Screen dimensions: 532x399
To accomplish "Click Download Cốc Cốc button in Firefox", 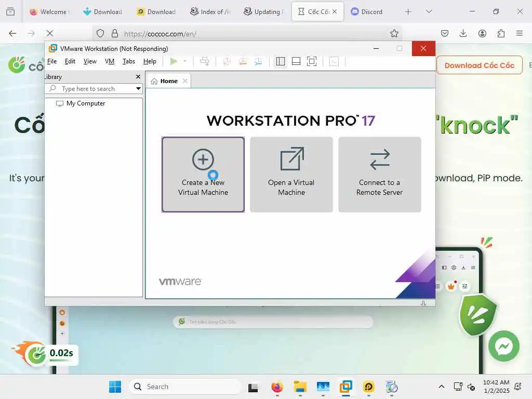I will [x=479, y=65].
